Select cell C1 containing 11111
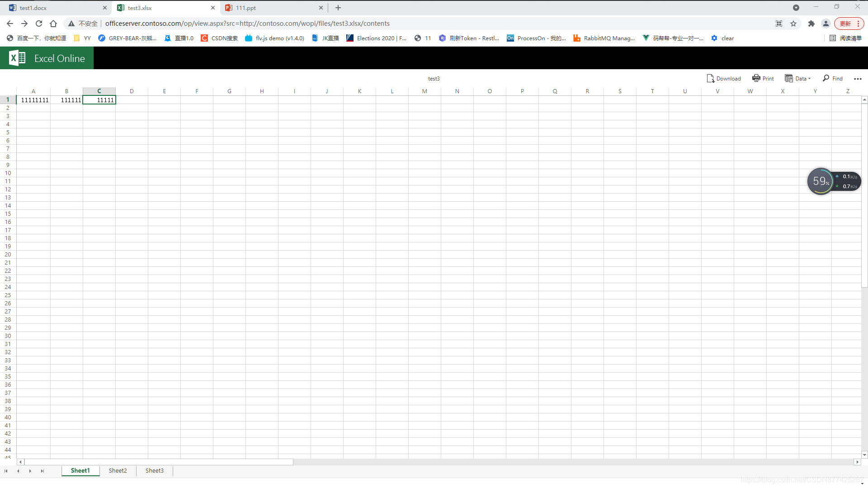This screenshot has width=868, height=488. coord(99,100)
